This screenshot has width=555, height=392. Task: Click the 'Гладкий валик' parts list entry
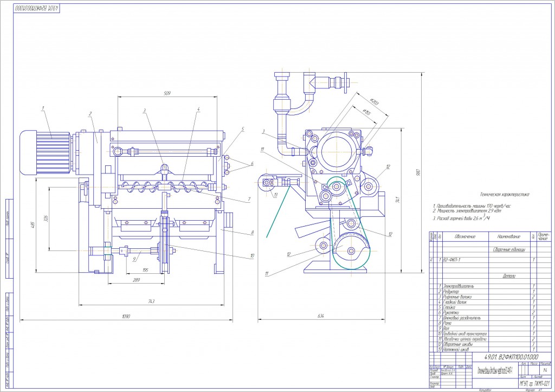tap(455, 302)
